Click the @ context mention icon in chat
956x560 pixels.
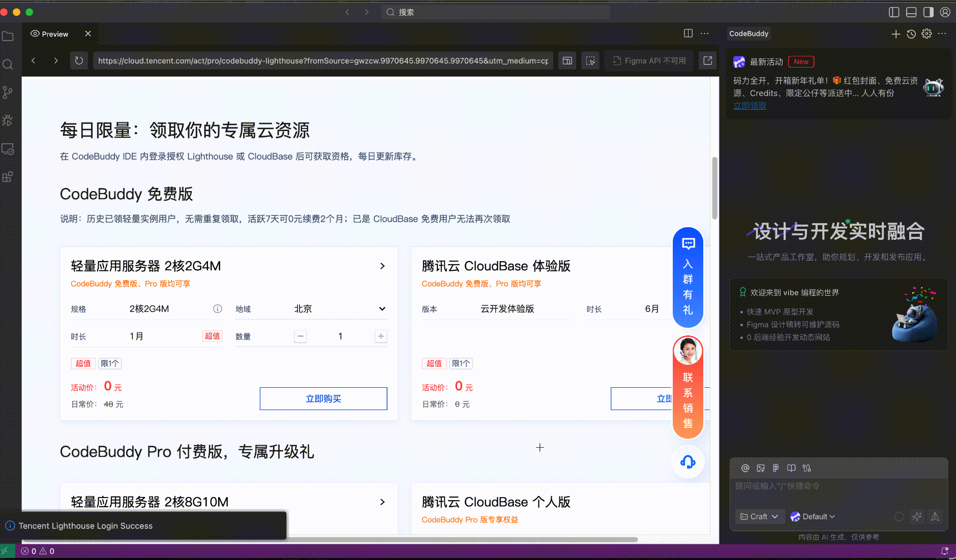(745, 468)
